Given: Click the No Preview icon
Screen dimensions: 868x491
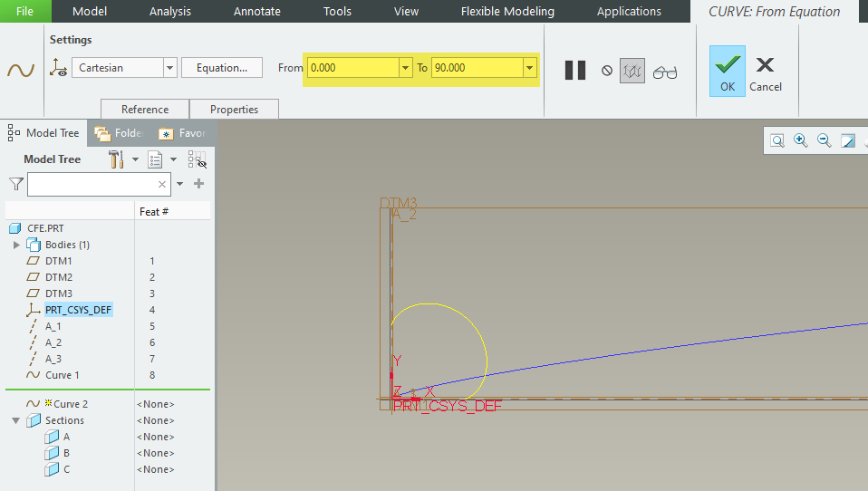Looking at the screenshot, I should click(x=607, y=71).
